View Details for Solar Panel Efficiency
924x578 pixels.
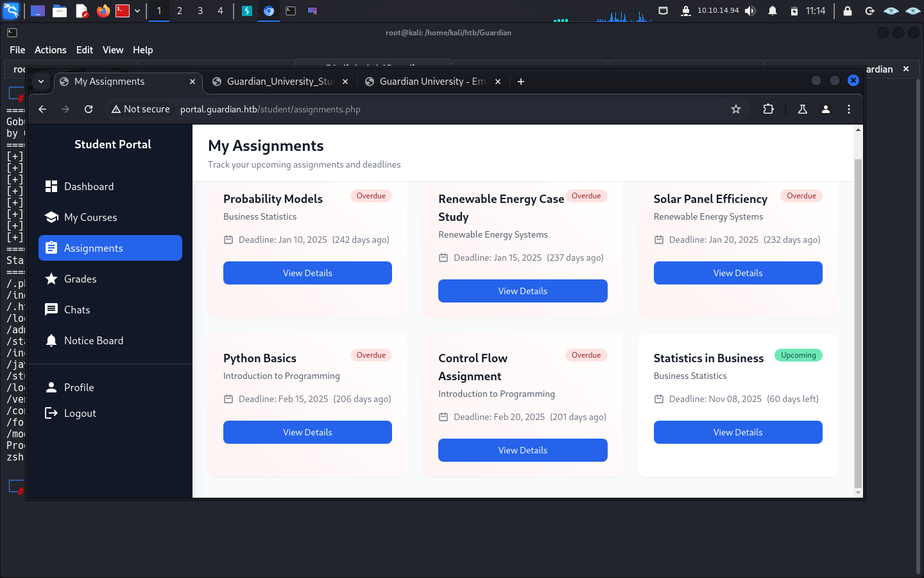point(738,273)
